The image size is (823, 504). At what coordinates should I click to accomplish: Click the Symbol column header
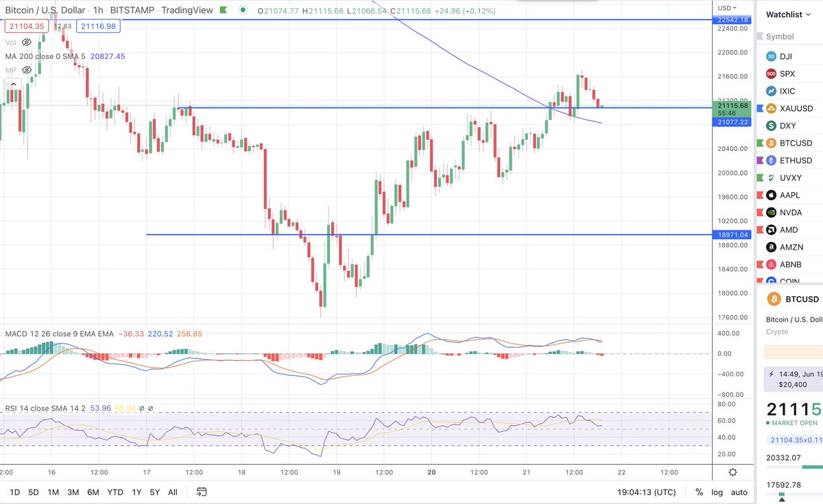tap(780, 36)
